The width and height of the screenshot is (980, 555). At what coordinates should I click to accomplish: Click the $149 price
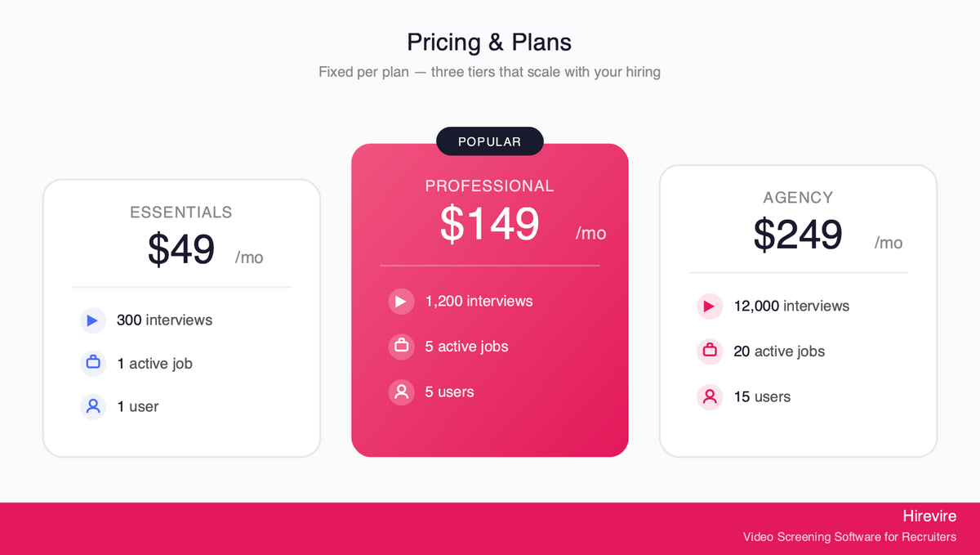pos(490,224)
